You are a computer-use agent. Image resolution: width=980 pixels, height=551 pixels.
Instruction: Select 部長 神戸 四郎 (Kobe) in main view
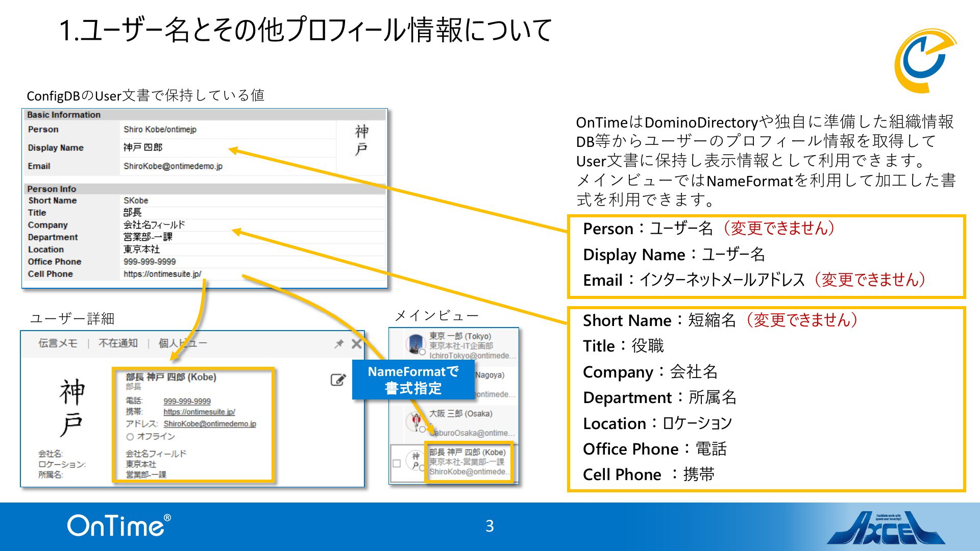tap(468, 453)
